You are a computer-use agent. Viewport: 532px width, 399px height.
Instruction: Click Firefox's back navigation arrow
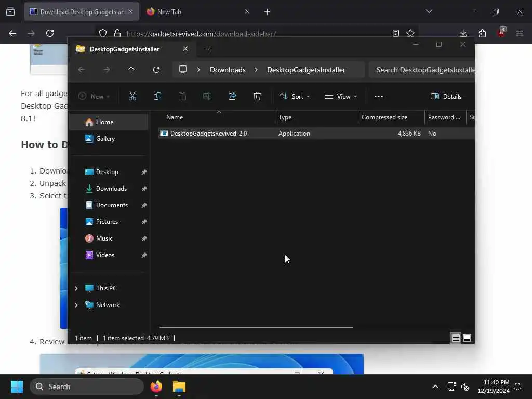coord(12,33)
